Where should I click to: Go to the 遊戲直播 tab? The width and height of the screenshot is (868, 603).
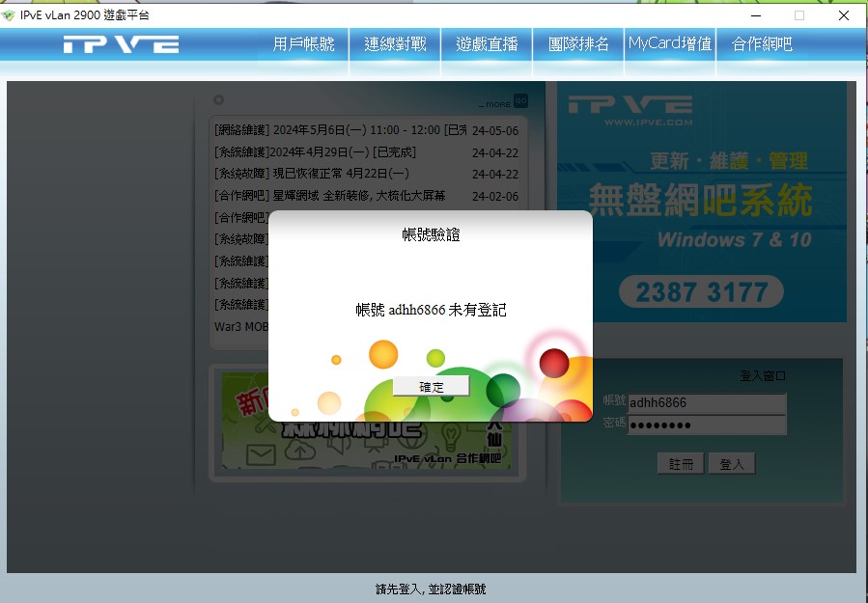click(487, 44)
